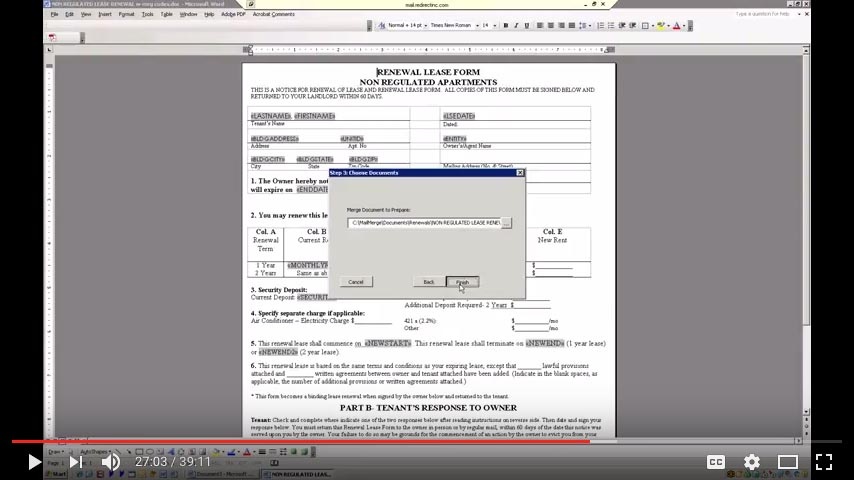Click Cancel in Choose Documents dialog

click(x=356, y=282)
